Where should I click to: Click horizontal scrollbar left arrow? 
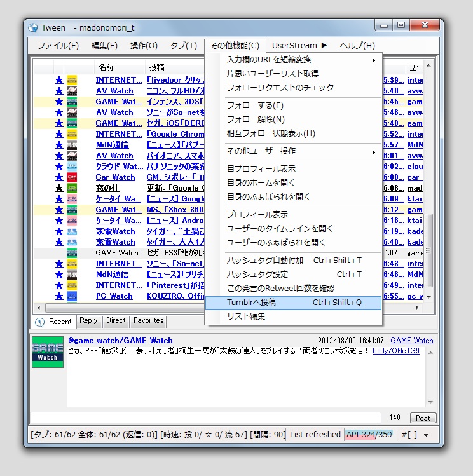click(x=39, y=308)
